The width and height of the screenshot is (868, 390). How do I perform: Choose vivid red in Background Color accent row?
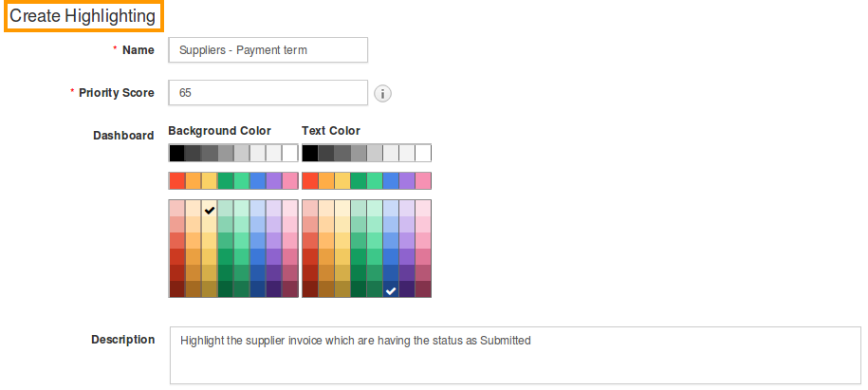tap(176, 180)
